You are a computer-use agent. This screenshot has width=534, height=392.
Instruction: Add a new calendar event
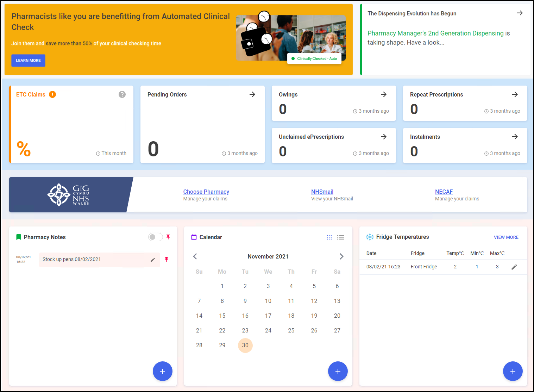tap(338, 371)
